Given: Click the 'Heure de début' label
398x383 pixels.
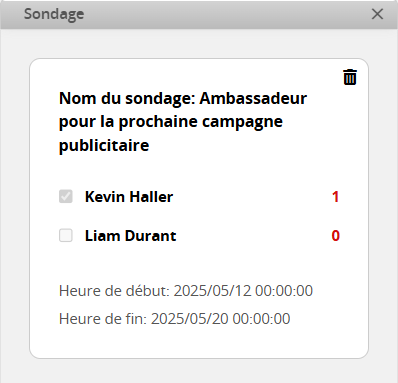Looking at the screenshot, I should pyautogui.click(x=114, y=291).
